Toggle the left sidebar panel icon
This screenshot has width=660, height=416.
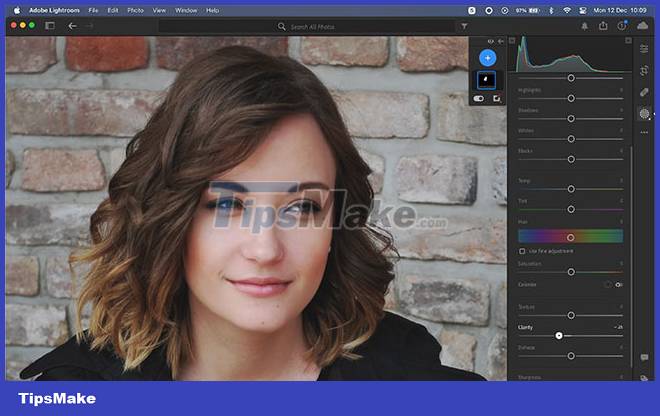(50, 26)
